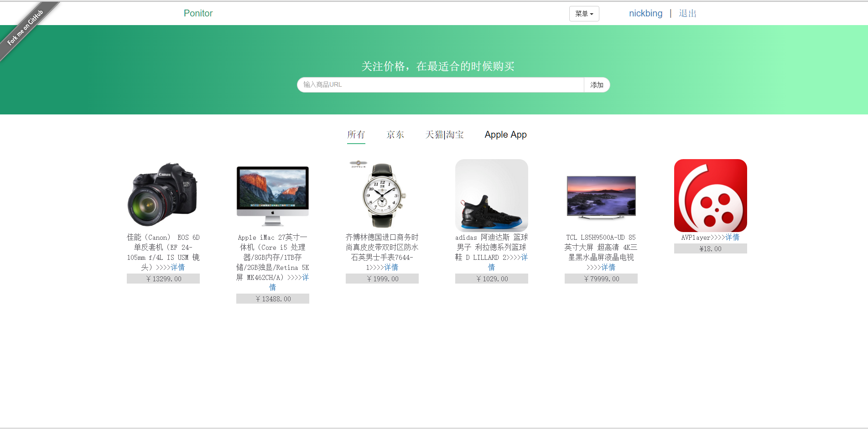This screenshot has width=868, height=429.
Task: Click the ¥18.00 price bar
Action: [x=711, y=248]
